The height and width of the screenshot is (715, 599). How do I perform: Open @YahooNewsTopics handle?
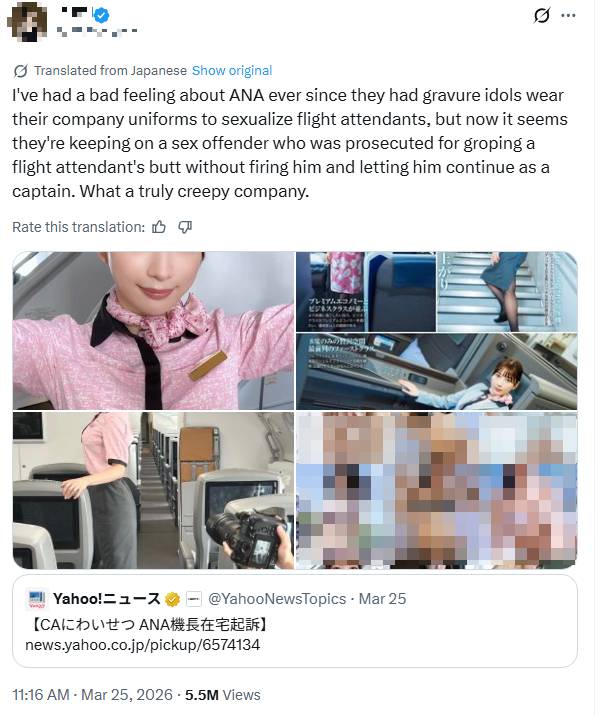click(x=277, y=599)
